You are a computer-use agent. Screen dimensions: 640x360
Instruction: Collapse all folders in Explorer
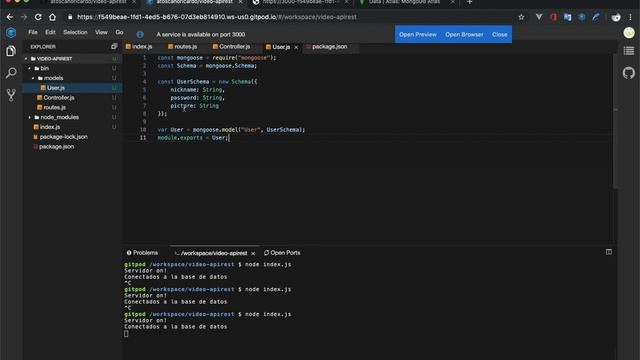click(114, 47)
